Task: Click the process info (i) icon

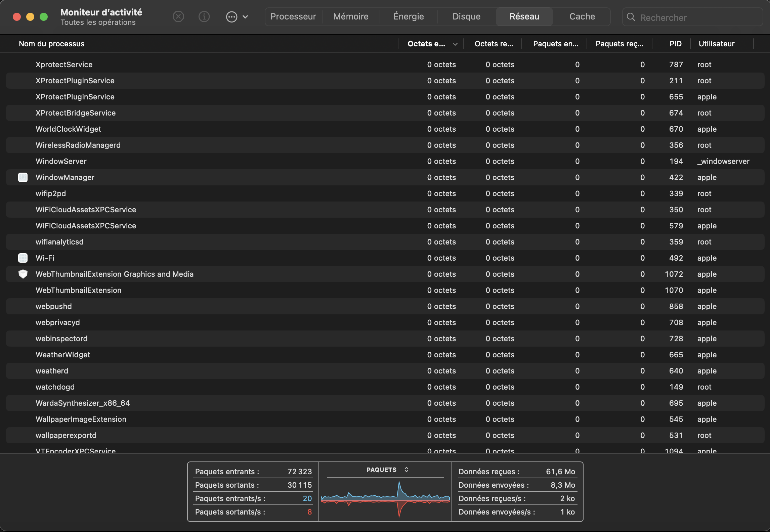Action: [204, 16]
